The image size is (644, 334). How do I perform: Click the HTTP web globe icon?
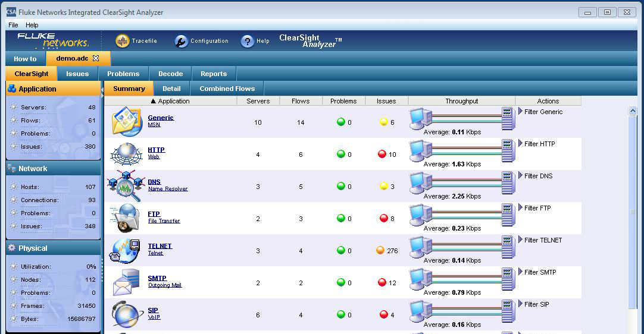pyautogui.click(x=127, y=153)
